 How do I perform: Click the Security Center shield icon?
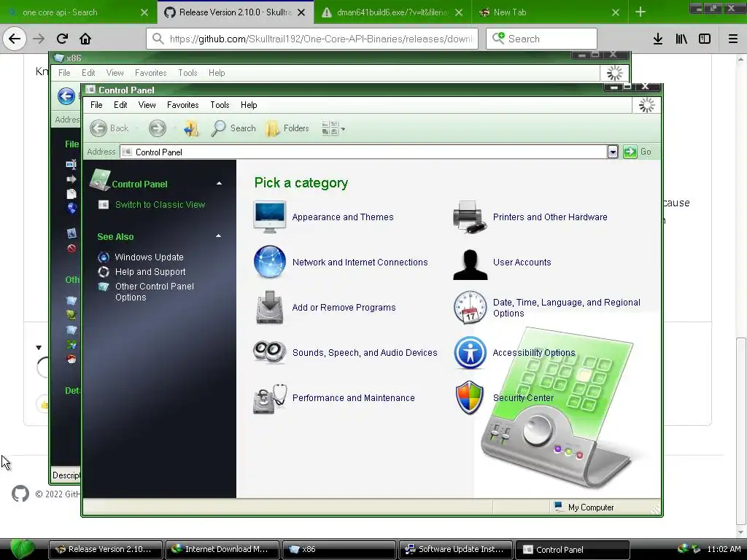coord(470,397)
